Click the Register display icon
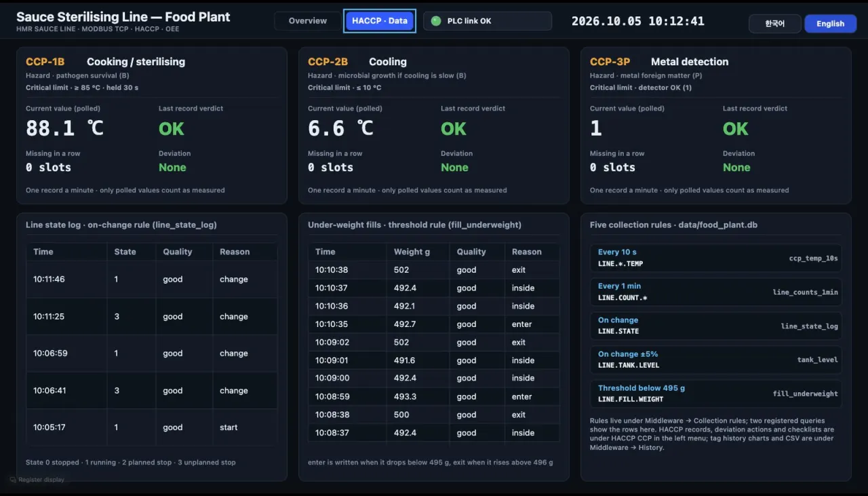868x496 pixels. 14,480
